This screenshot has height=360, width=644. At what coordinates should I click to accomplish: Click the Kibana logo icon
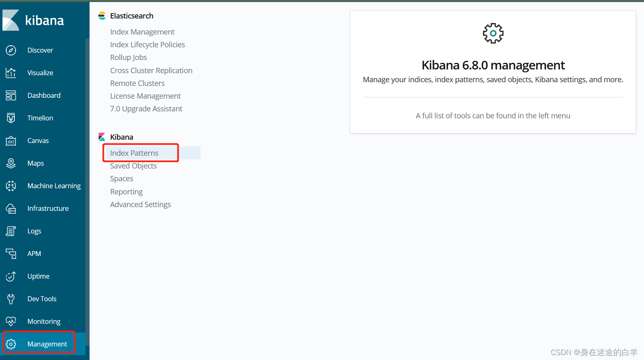11,20
